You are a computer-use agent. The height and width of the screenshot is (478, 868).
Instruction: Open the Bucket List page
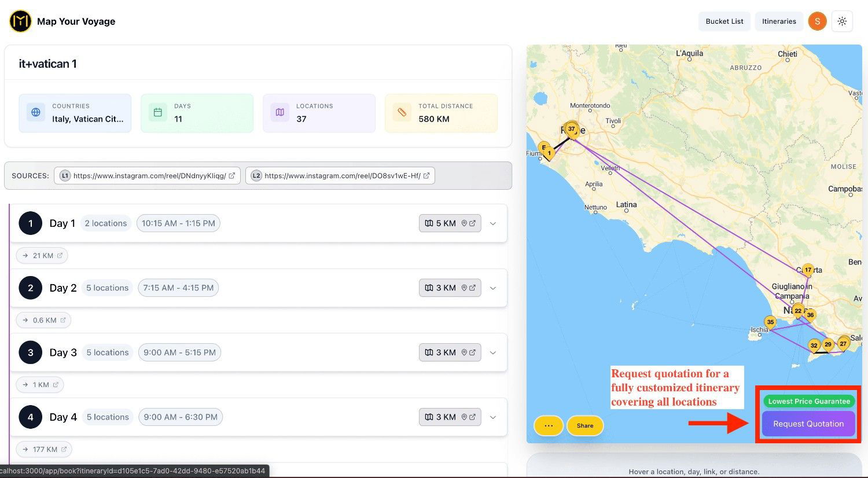[724, 21]
